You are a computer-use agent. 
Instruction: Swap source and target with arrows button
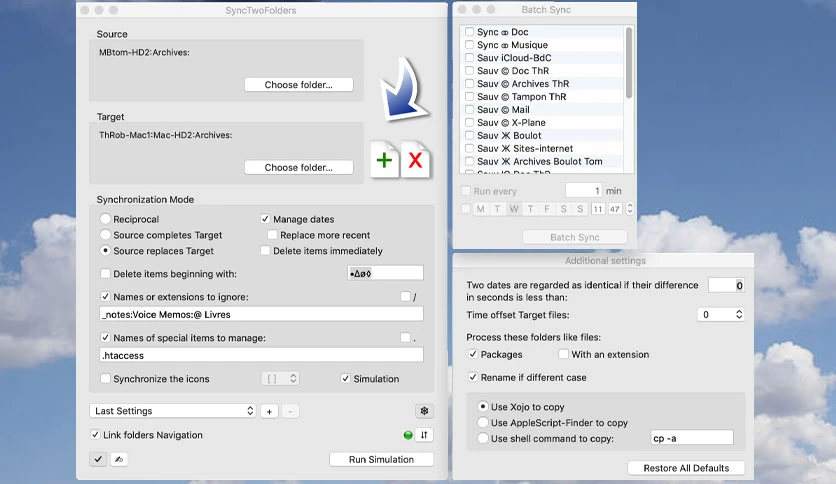coord(424,435)
